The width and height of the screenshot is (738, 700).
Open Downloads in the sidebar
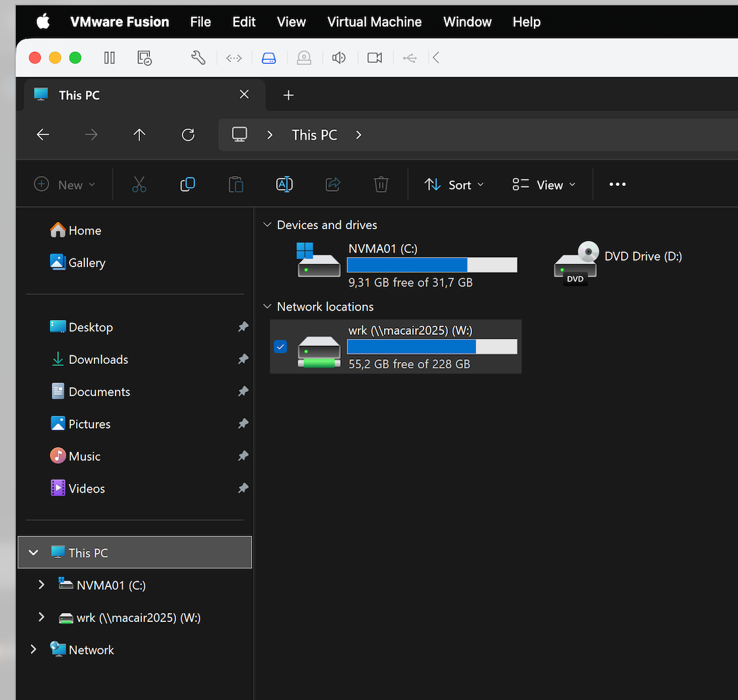89,359
